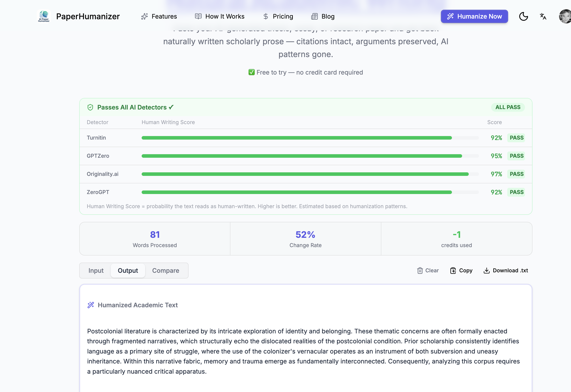Click the Copy clipboard icon
The height and width of the screenshot is (392, 571).
pyautogui.click(x=453, y=270)
